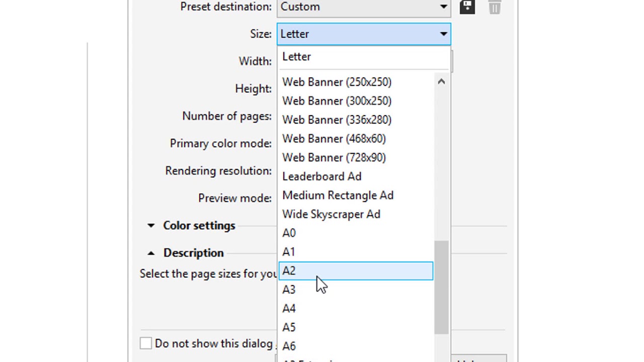This screenshot has width=644, height=362.
Task: Select A4 page size
Action: point(355,309)
